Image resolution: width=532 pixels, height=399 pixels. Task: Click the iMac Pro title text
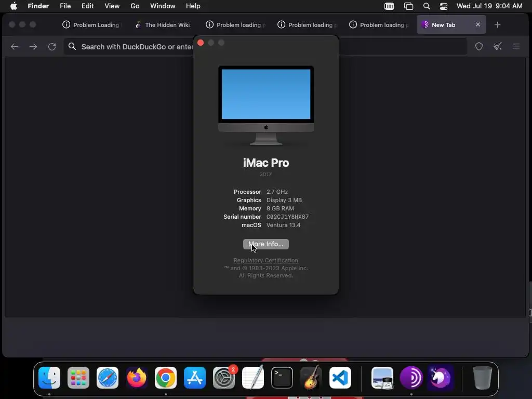[266, 163]
